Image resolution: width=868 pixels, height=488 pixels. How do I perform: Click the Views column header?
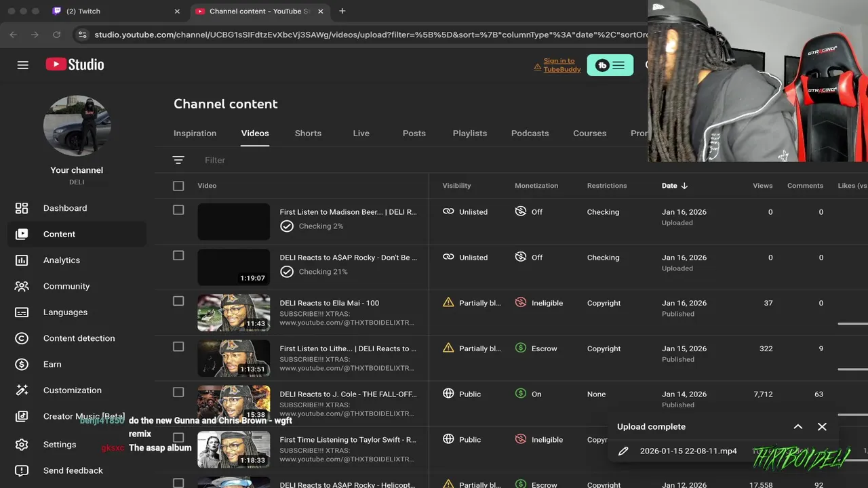point(762,186)
